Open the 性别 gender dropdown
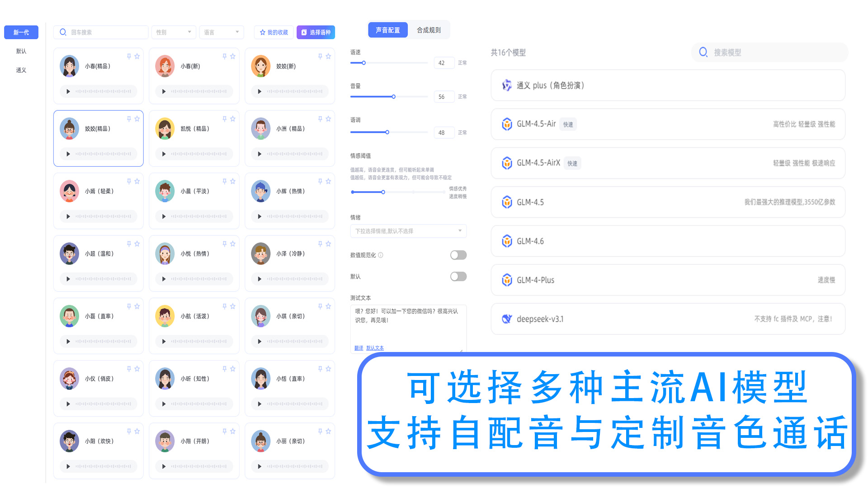Screen dimensions: 868x488 click(174, 32)
